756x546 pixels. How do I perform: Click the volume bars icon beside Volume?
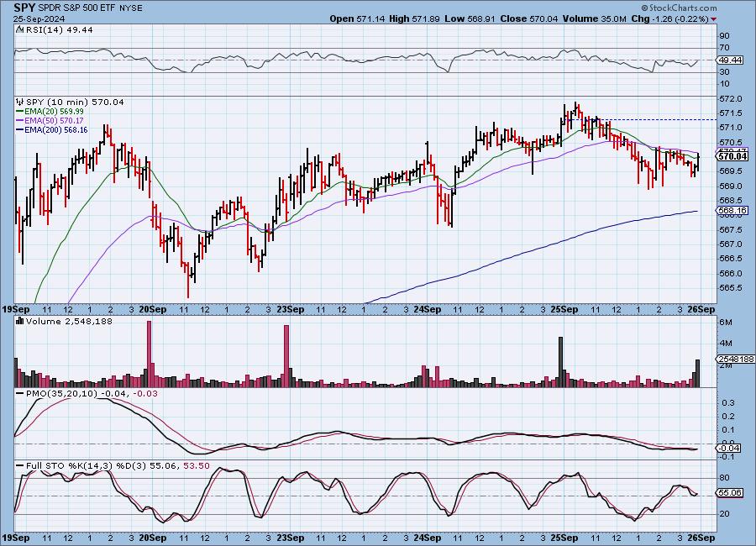tap(20, 321)
